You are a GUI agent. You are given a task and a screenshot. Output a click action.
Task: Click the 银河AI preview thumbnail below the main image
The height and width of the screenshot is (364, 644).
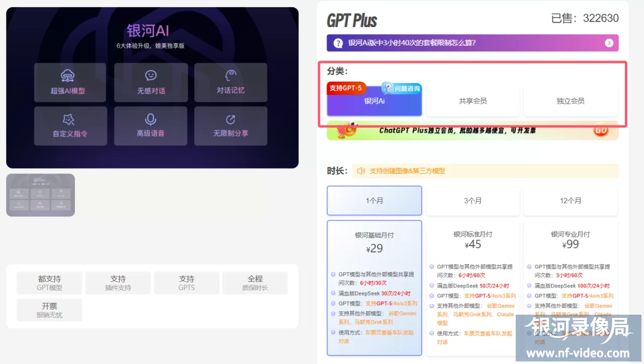point(40,195)
